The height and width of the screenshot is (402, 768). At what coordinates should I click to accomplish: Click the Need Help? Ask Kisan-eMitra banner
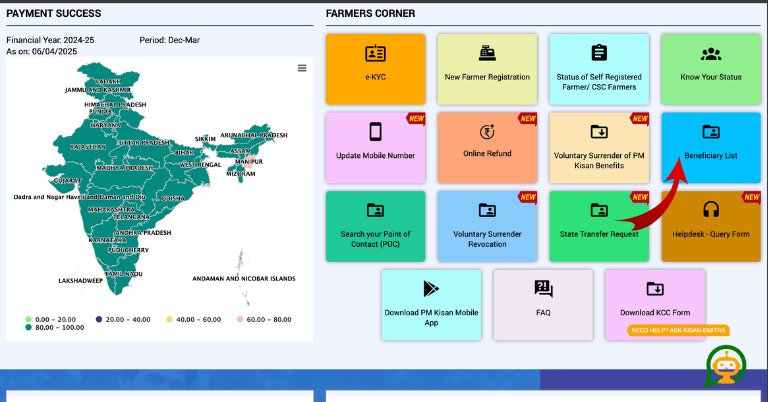pyautogui.click(x=678, y=331)
